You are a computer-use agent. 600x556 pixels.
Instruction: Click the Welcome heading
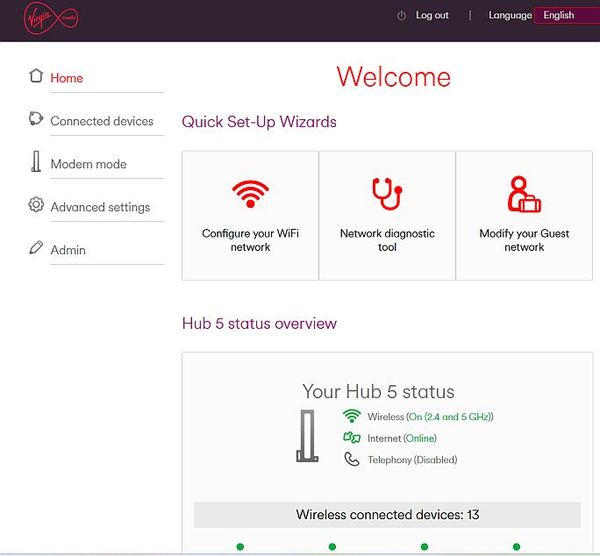394,77
